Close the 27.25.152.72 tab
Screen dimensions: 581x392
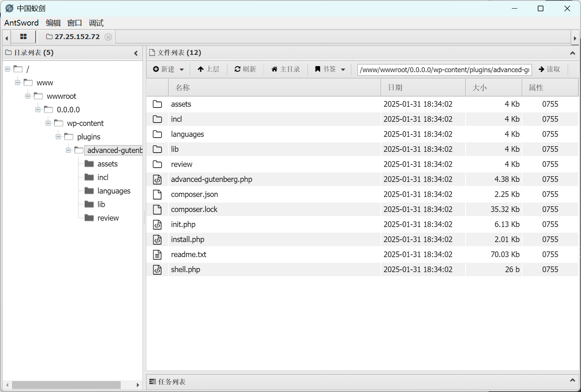108,37
